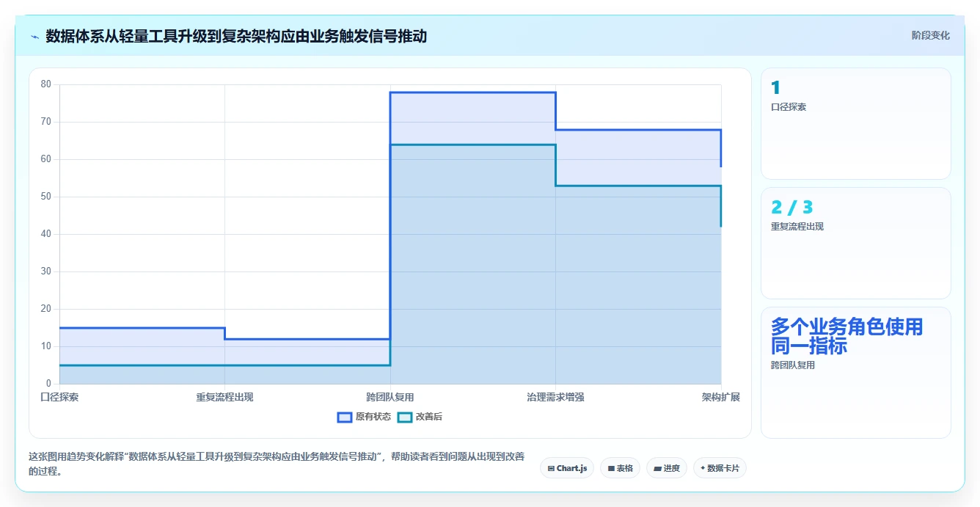
Task: Click the 原有状态 legend label
Action: [x=373, y=417]
